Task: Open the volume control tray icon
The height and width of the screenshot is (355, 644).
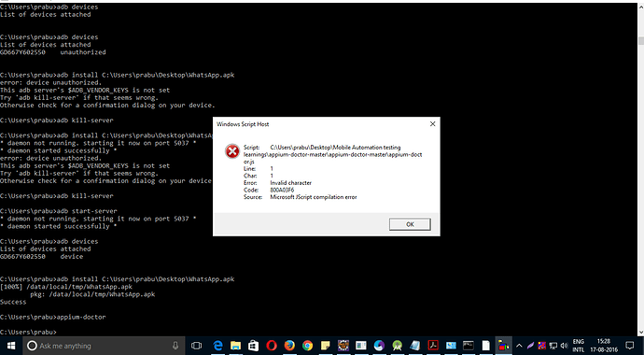Action: (564, 346)
